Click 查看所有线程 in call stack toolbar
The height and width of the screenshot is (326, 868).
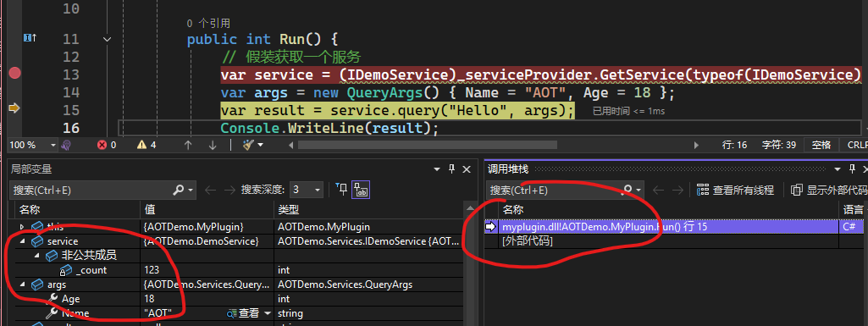(x=735, y=190)
